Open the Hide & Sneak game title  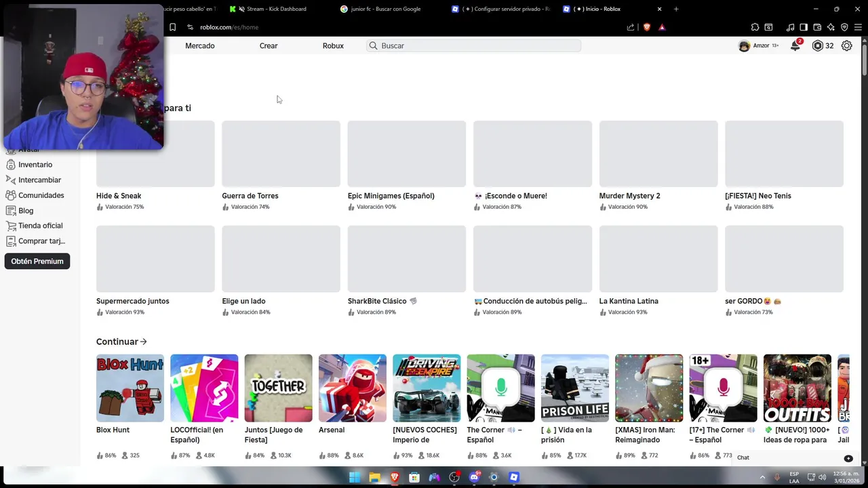pyautogui.click(x=119, y=196)
